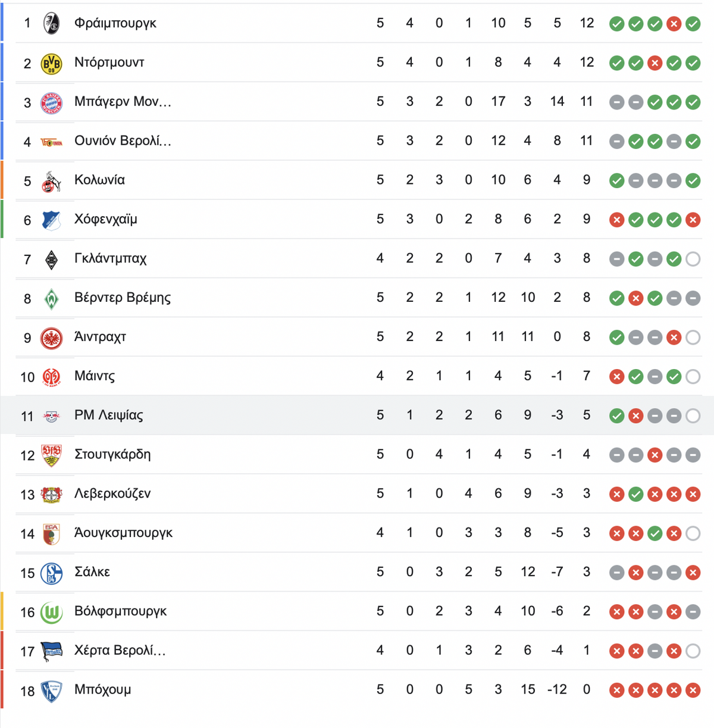714x728 pixels.
Task: Click the Schalke 04 blue logo
Action: click(51, 573)
